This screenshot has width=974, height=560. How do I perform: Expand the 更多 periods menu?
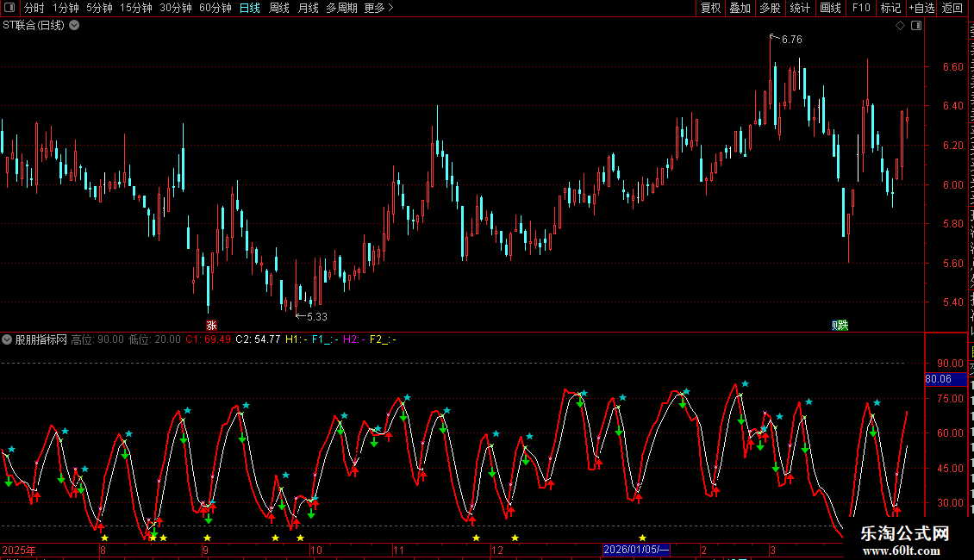(x=378, y=8)
